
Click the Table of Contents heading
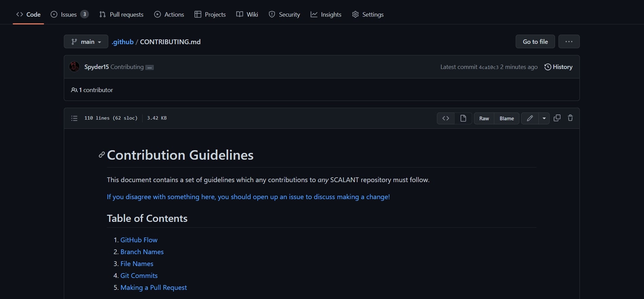tap(147, 218)
